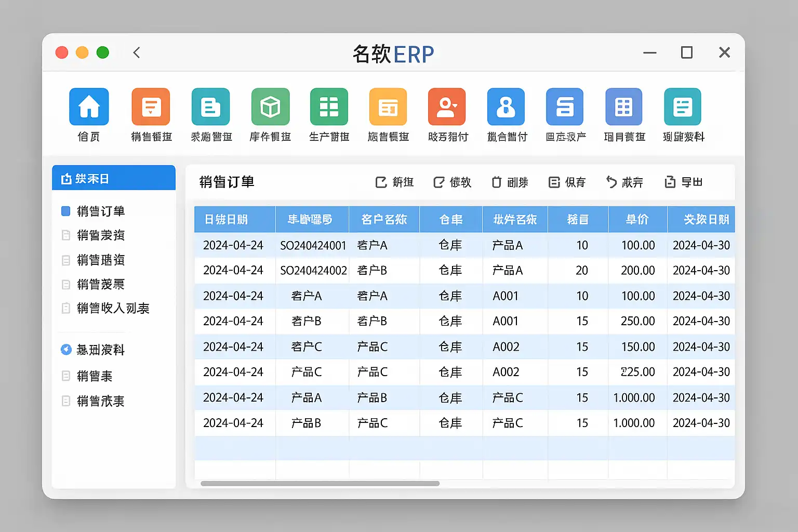
Task: Go back using the left chevron arrow
Action: coord(137,52)
